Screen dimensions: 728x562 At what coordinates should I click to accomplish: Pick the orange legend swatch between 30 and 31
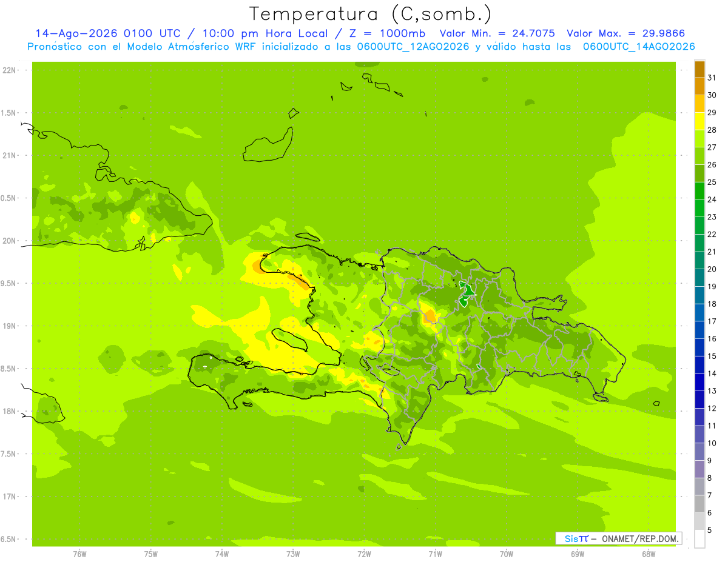click(x=699, y=87)
